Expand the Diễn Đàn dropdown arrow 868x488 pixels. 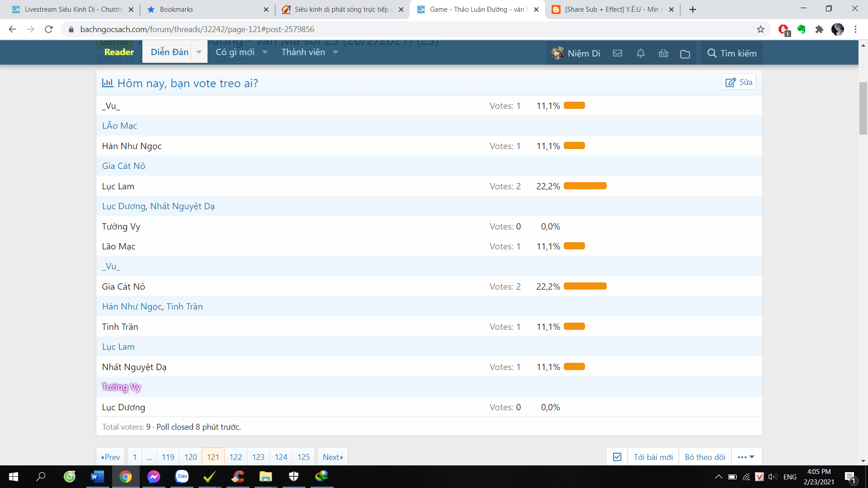pyautogui.click(x=199, y=52)
